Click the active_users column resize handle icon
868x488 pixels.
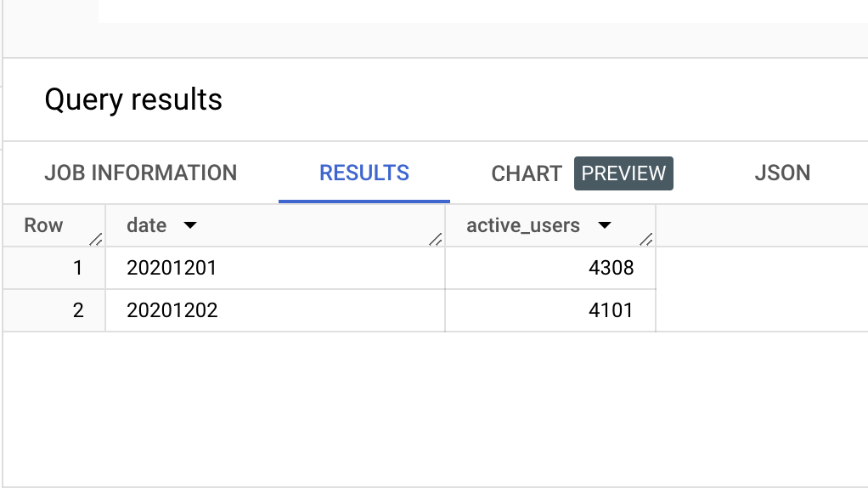point(646,239)
